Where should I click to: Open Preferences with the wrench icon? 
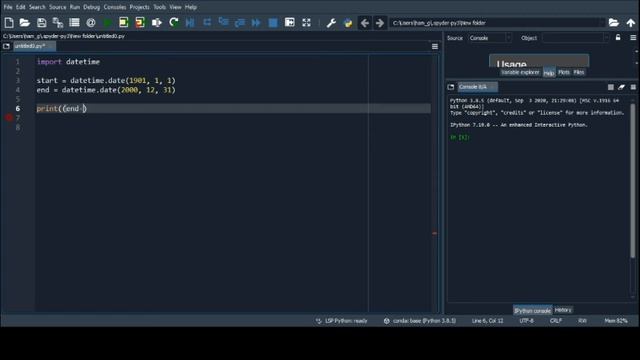331,23
